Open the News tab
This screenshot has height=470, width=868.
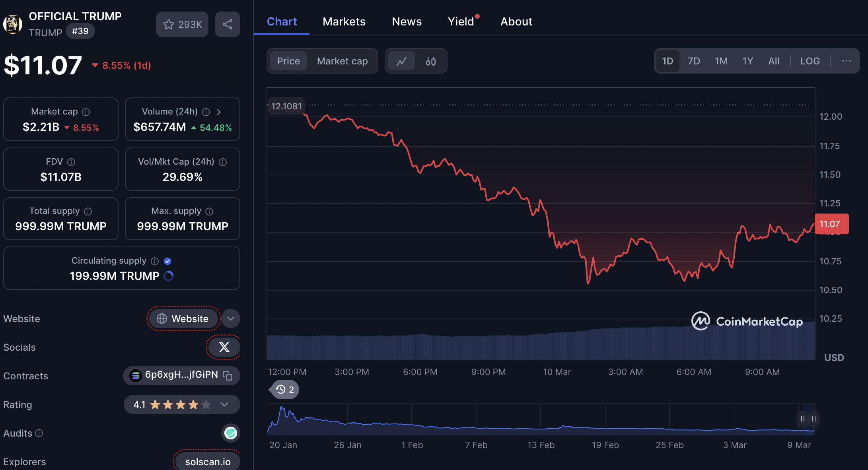pyautogui.click(x=407, y=21)
